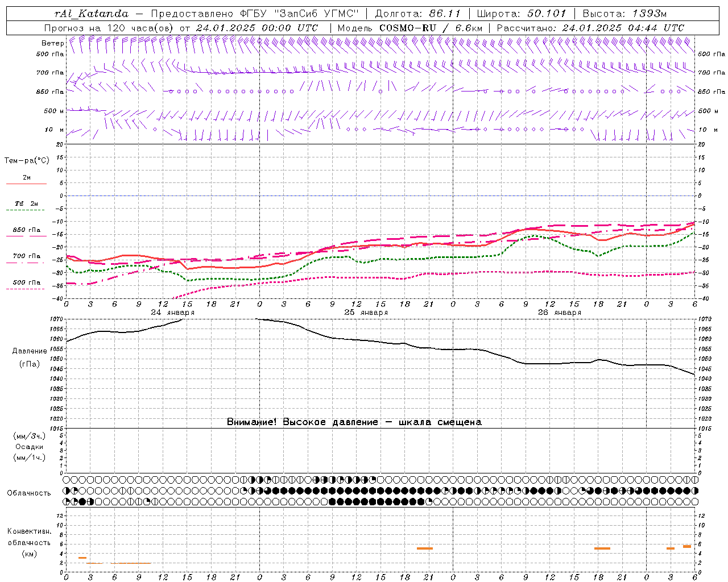This screenshot has width=728, height=582.
Task: Click the "Широта: 50.101" header field
Action: coord(522,14)
